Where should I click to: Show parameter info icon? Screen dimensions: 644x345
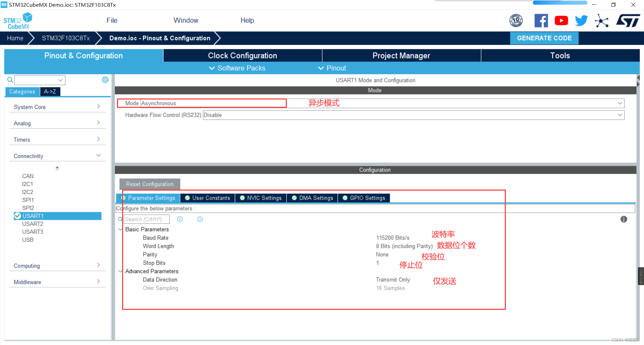click(x=624, y=219)
